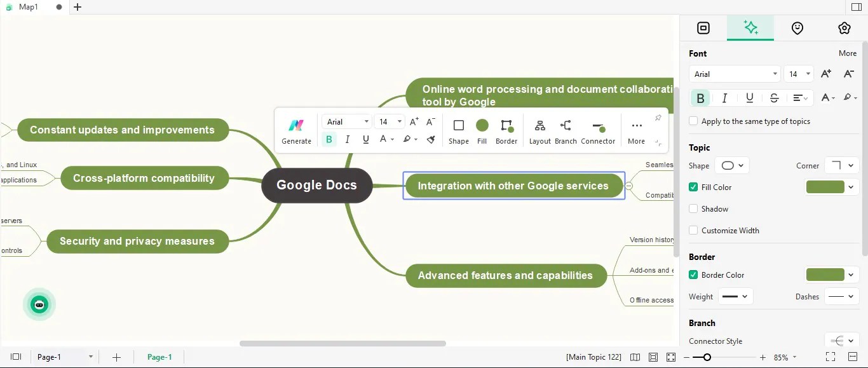The width and height of the screenshot is (868, 368).
Task: Decrease font size in floating toolbar
Action: pyautogui.click(x=430, y=121)
